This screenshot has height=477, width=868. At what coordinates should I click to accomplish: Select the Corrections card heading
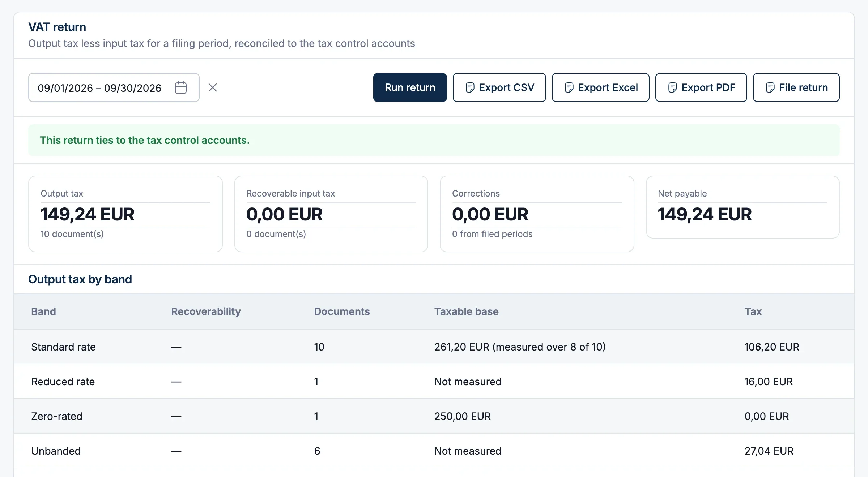(x=476, y=194)
